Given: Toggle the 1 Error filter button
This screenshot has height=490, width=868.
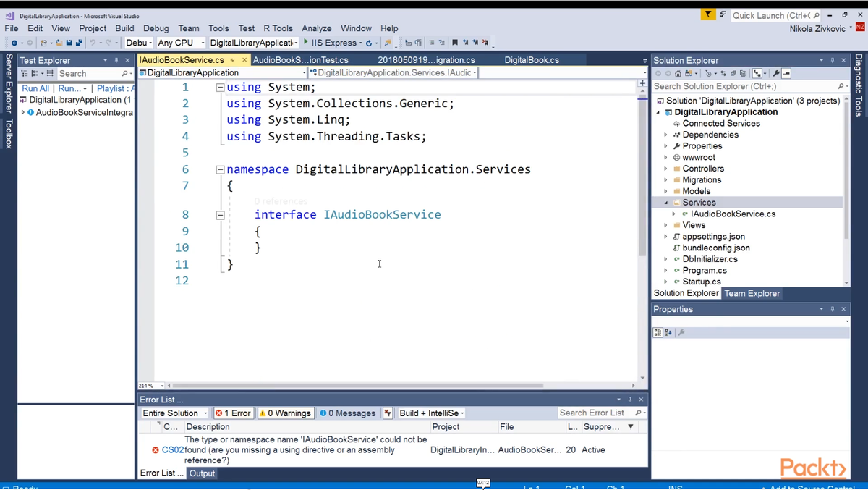Looking at the screenshot, I should click(233, 413).
